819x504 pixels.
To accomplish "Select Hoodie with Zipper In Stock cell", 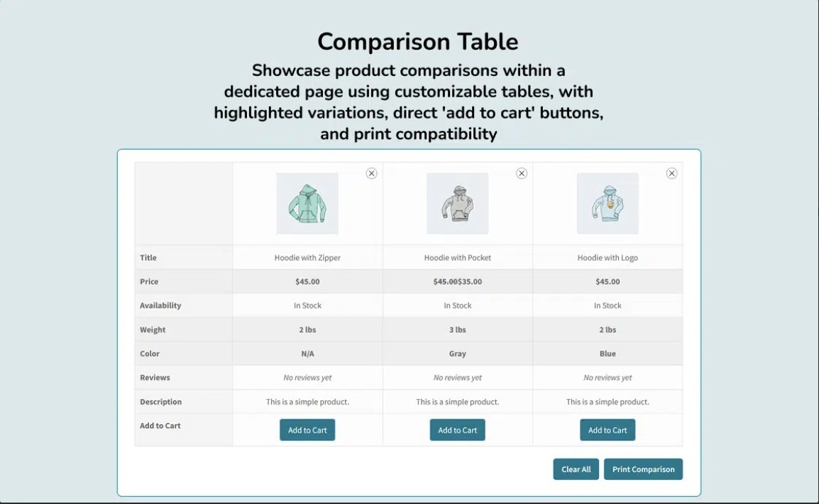I will [x=307, y=305].
